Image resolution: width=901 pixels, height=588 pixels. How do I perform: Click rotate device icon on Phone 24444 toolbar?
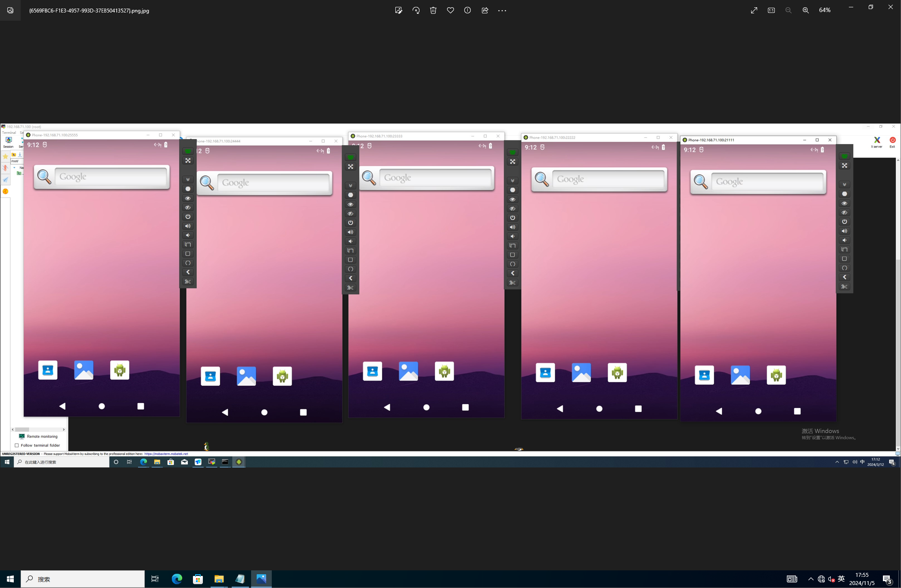click(351, 251)
